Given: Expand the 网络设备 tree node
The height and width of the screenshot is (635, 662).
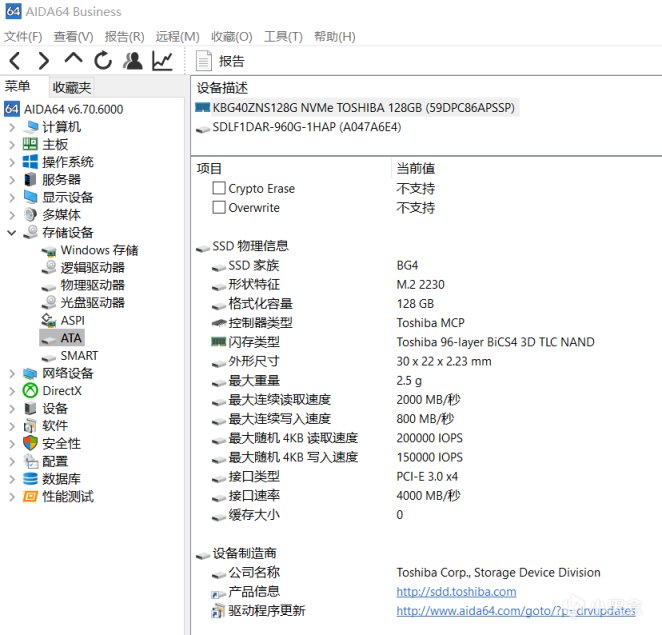Looking at the screenshot, I should pyautogui.click(x=12, y=373).
